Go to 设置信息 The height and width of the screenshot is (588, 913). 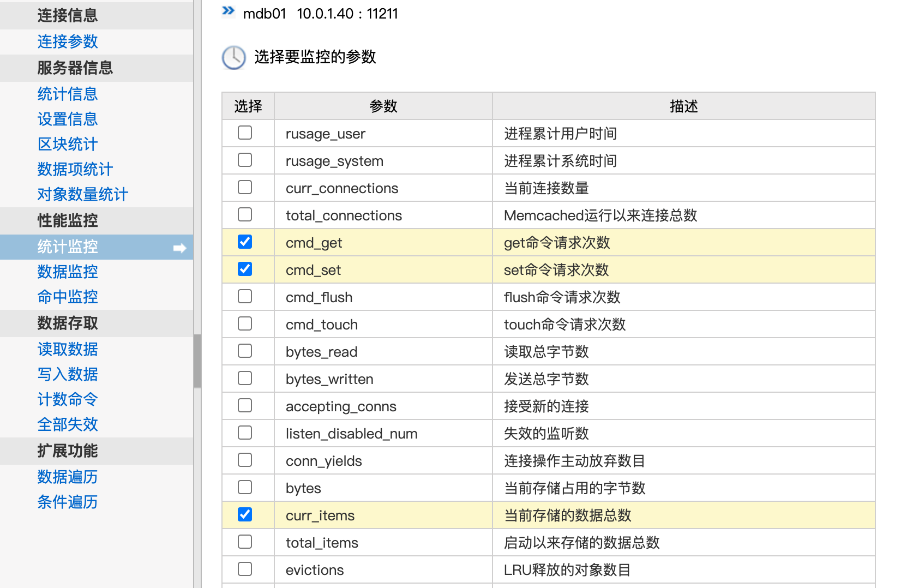click(68, 119)
